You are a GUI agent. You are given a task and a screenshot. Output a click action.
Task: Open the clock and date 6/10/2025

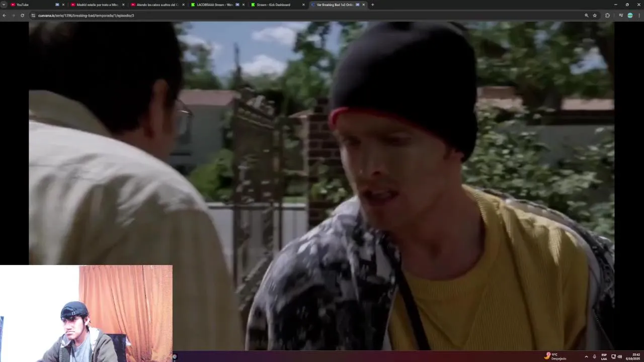click(x=633, y=356)
